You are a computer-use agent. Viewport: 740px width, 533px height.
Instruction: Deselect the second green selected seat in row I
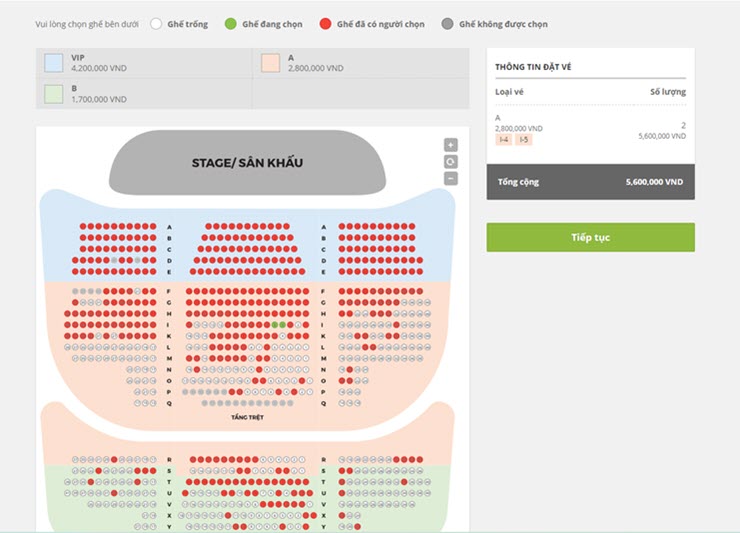pos(282,325)
